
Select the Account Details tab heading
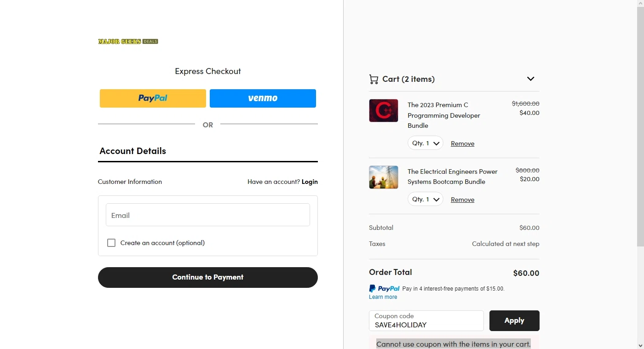pos(133,151)
